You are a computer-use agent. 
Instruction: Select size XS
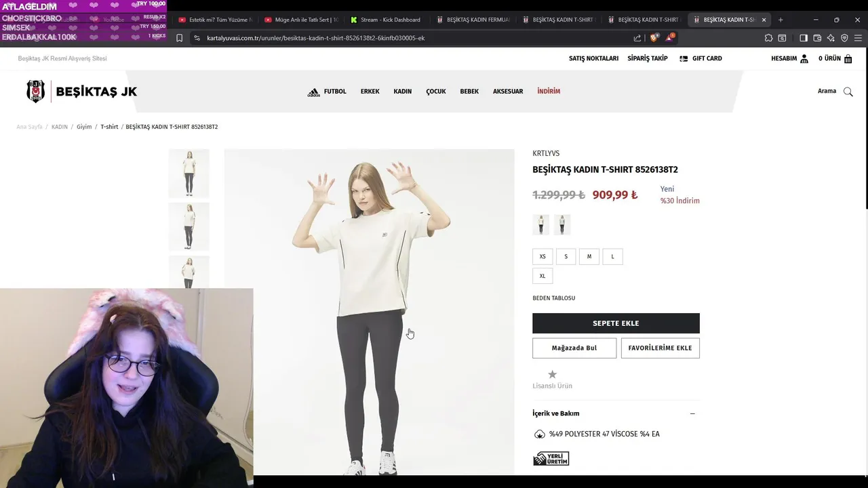542,257
